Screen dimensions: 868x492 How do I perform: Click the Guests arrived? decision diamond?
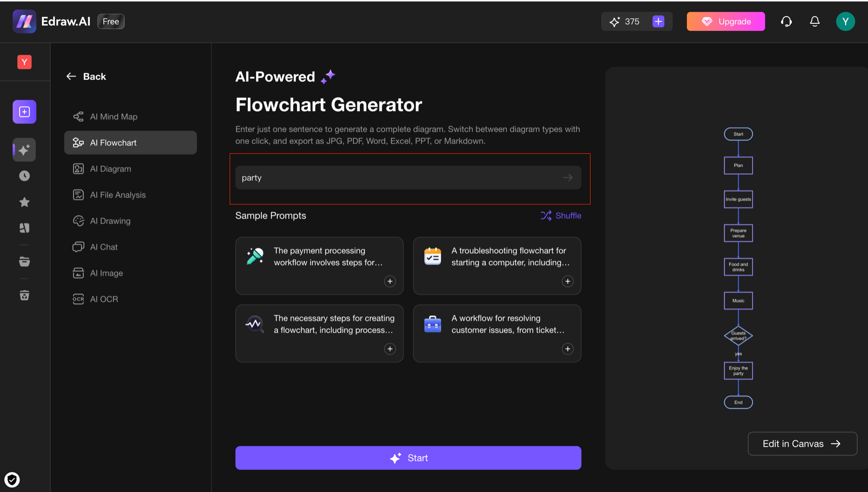pos(738,335)
